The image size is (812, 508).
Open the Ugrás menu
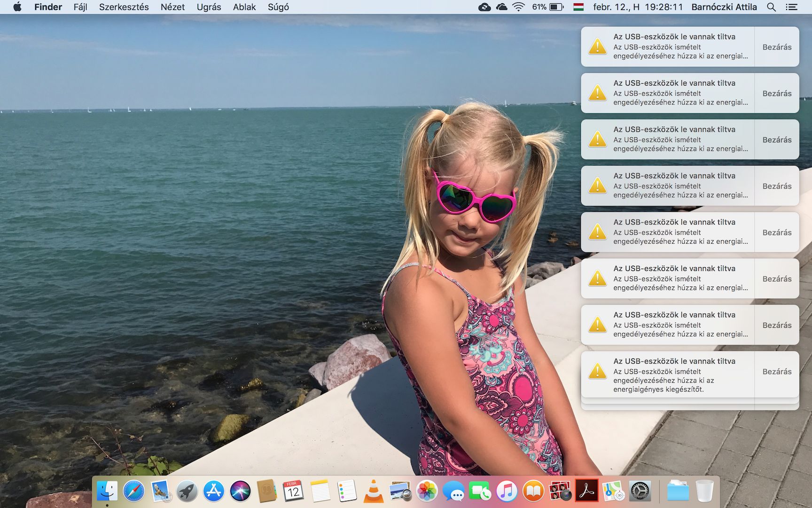tap(209, 7)
